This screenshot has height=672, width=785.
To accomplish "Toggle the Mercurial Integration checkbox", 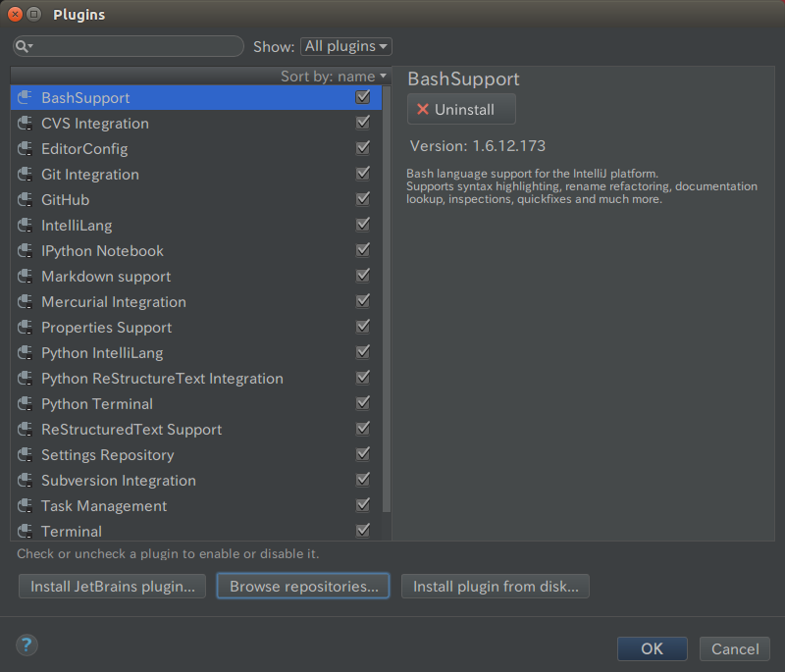I will 363,301.
